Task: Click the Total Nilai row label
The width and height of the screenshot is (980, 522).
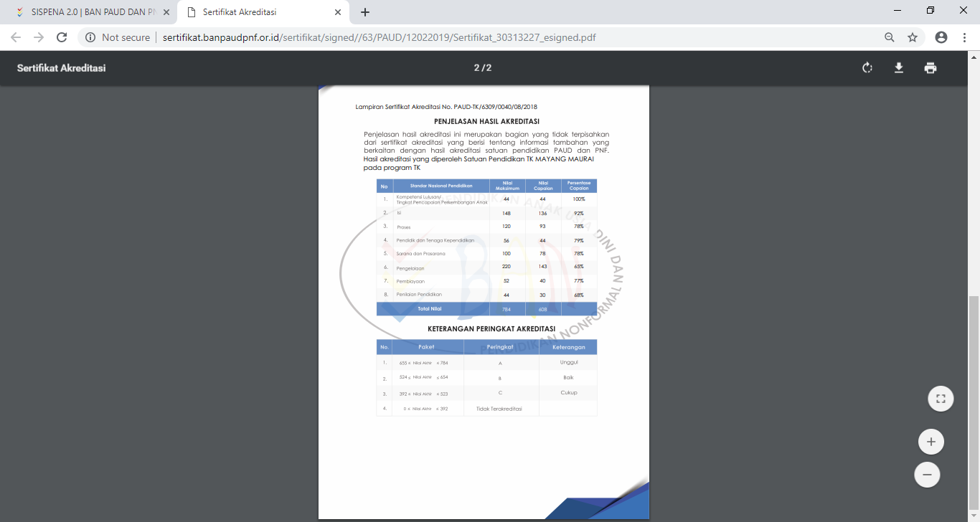Action: tap(430, 308)
